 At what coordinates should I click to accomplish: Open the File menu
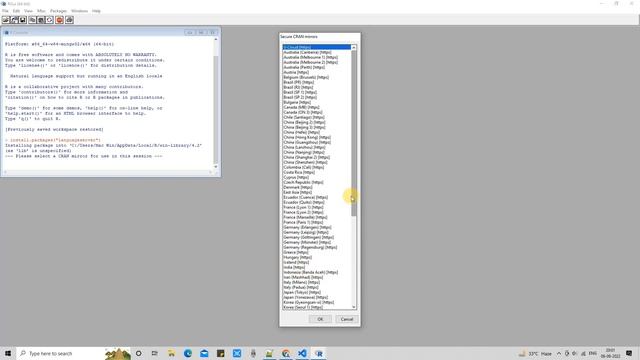click(5, 11)
